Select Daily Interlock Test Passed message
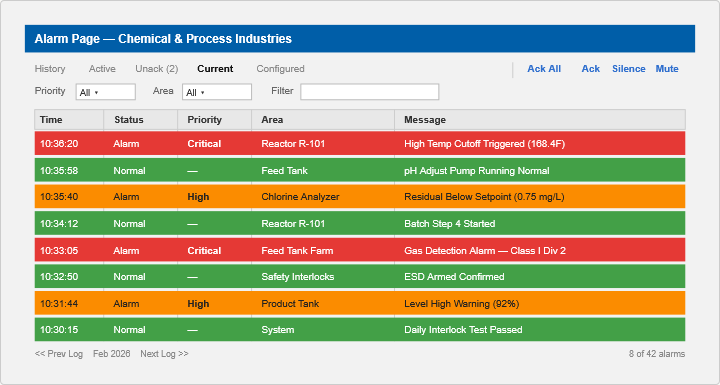Viewport: 720px width, 385px height. point(463,330)
